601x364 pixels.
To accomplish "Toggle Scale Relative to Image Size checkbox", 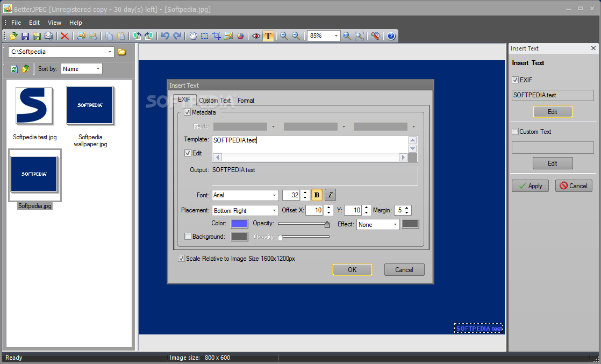I will click(x=181, y=259).
